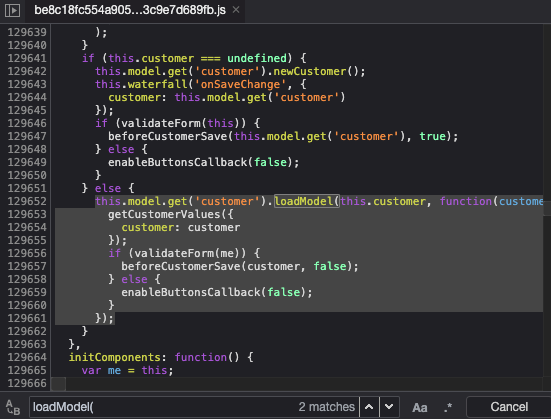The image size is (551, 419).
Task: Select the be8c18fc554a905...3c9e7d689fb.js tab
Action: (x=130, y=10)
